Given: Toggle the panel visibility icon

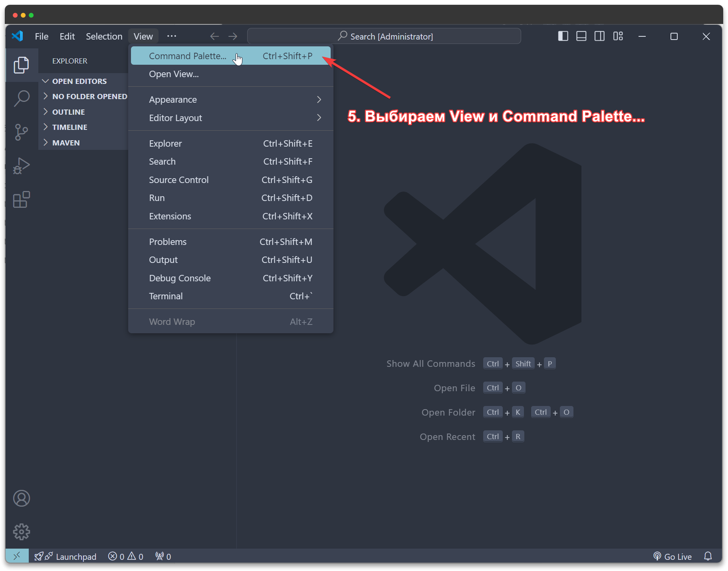Looking at the screenshot, I should click(x=581, y=36).
